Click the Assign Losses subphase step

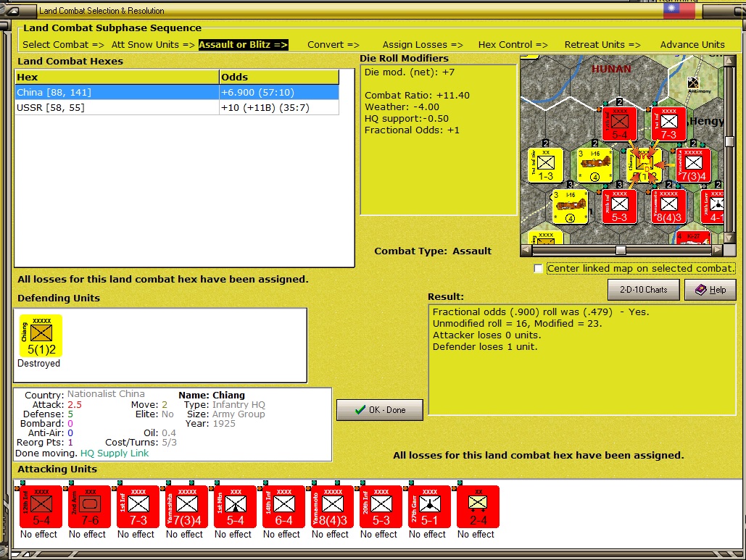point(423,45)
